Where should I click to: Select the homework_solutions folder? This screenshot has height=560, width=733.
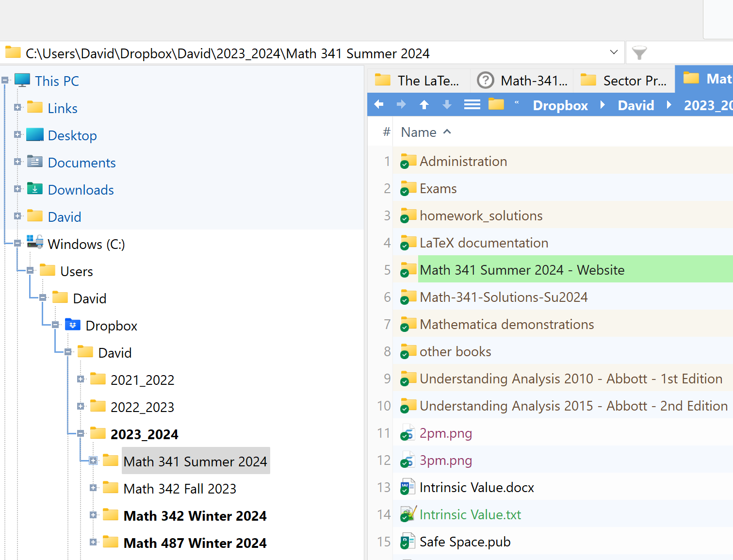click(x=481, y=216)
